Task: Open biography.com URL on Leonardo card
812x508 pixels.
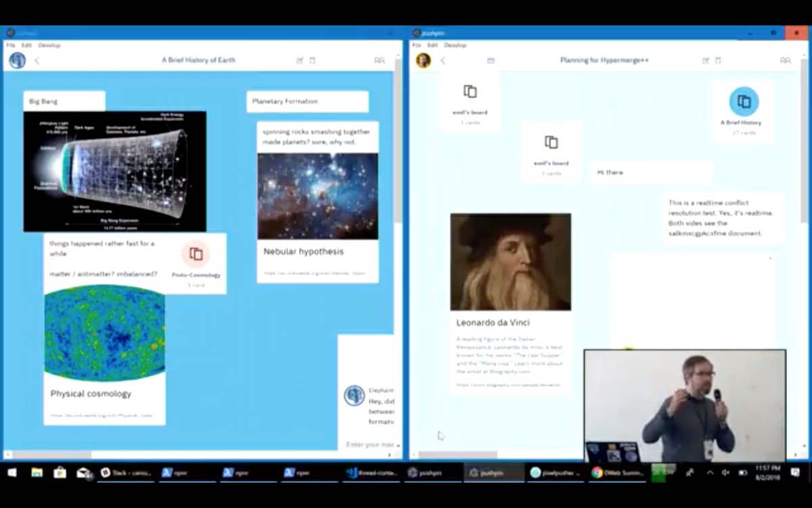Action: pos(509,384)
